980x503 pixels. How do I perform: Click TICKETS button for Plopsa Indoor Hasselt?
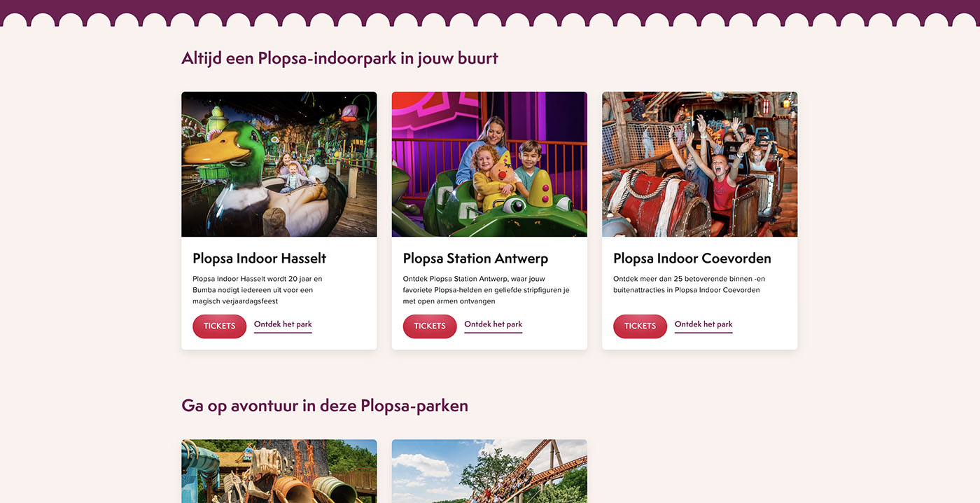219,326
